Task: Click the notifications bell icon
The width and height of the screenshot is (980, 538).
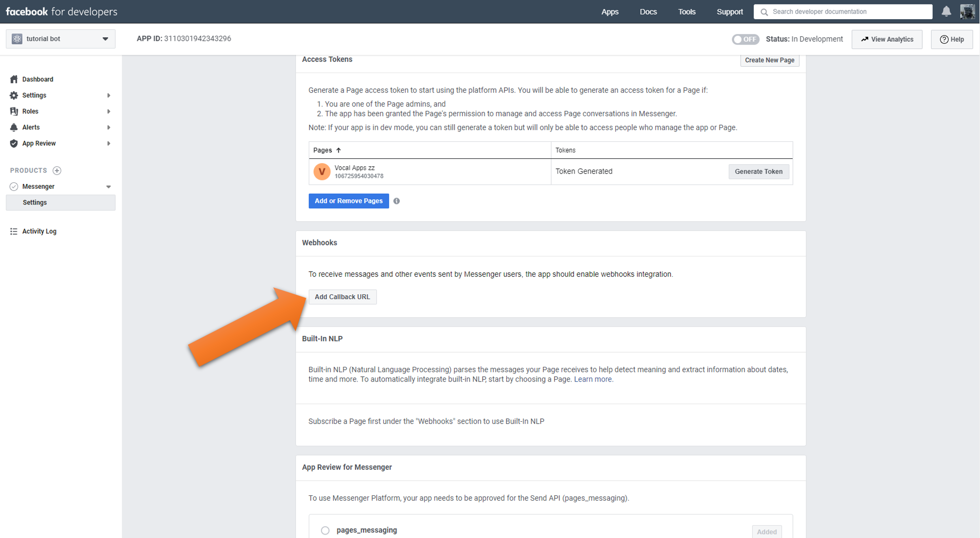Action: [946, 11]
